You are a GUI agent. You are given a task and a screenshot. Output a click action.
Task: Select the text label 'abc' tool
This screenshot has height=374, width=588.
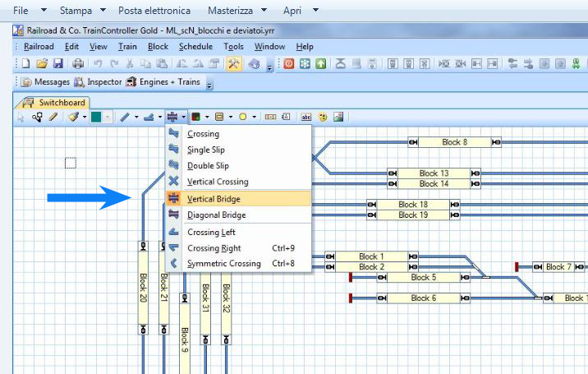[x=307, y=118]
